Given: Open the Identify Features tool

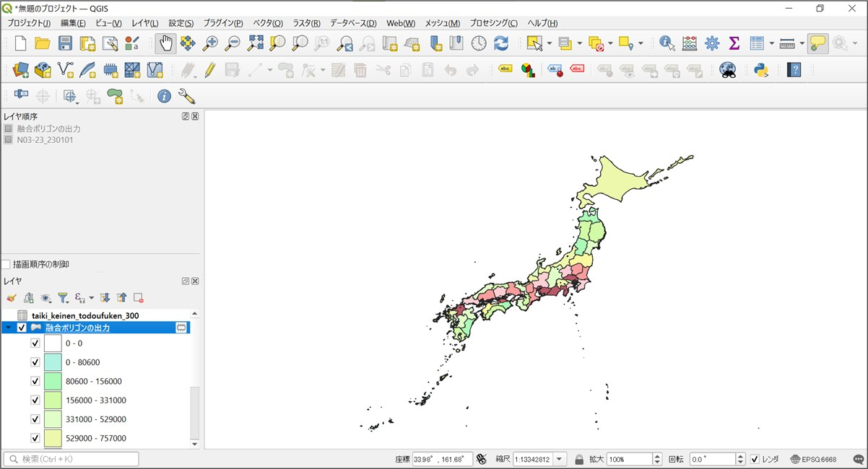Looking at the screenshot, I should [x=667, y=43].
